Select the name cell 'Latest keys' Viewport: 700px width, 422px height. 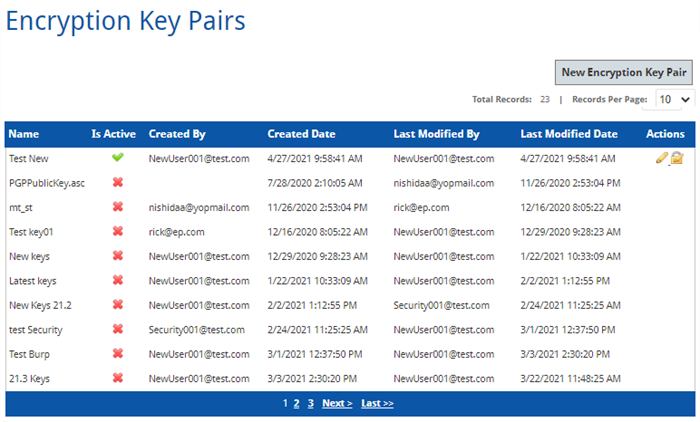pyautogui.click(x=33, y=281)
